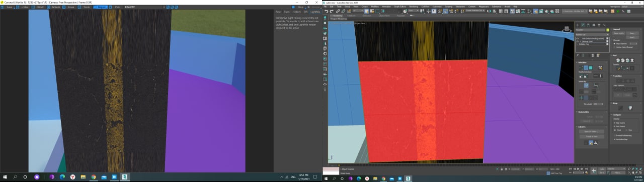Open the Modifiers menu in 3ds Max
The width and height of the screenshot is (644, 182).
pyautogui.click(x=375, y=7)
